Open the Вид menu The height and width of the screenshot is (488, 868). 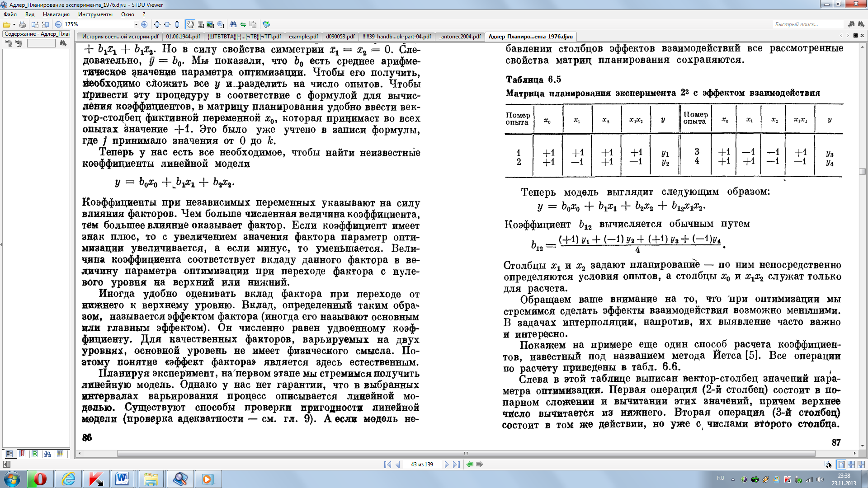30,14
